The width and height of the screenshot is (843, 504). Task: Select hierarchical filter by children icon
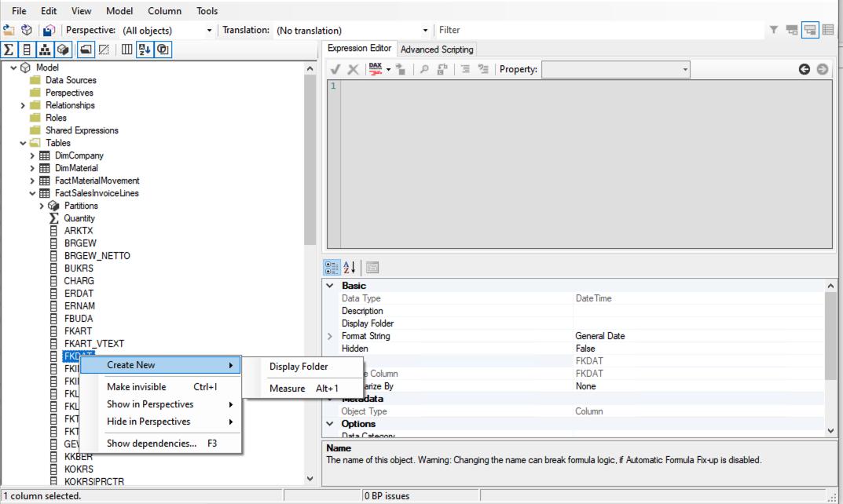tap(810, 30)
